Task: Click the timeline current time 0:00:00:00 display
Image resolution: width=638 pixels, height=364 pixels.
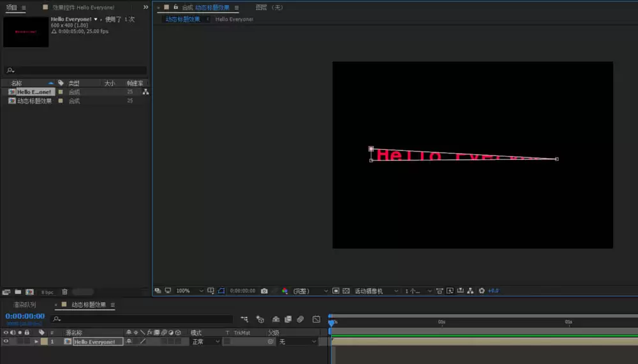Action: point(25,316)
